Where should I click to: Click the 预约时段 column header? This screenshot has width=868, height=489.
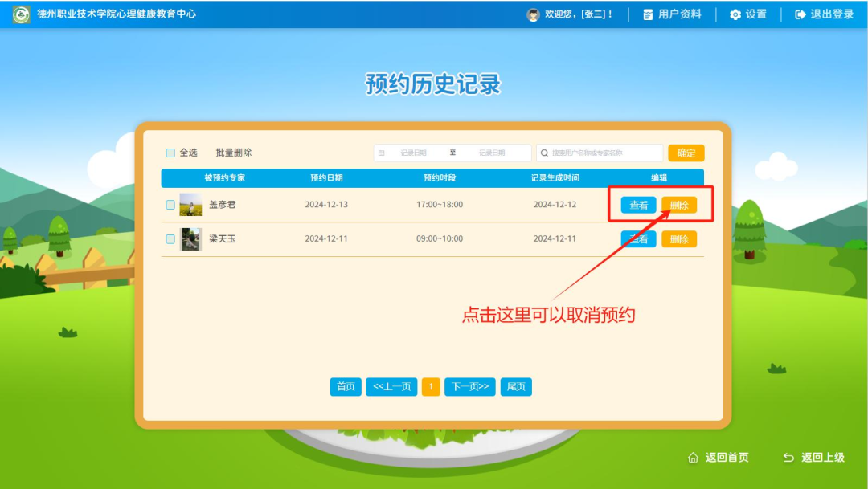(x=440, y=178)
